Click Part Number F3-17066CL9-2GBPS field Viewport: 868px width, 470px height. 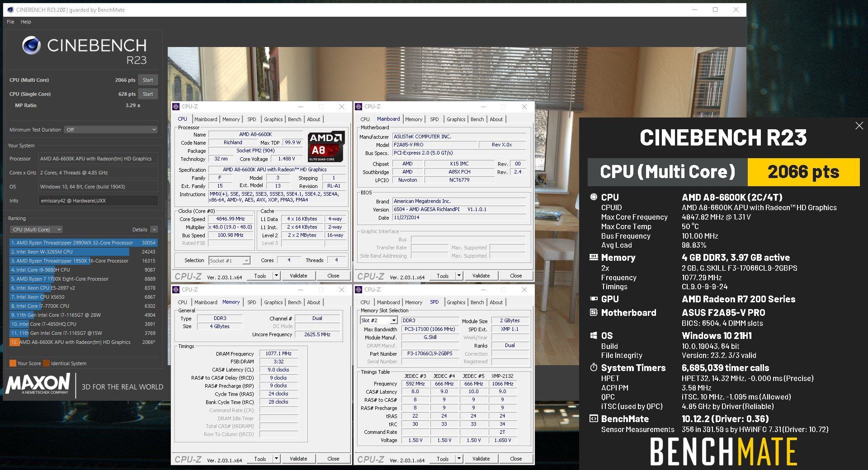pyautogui.click(x=430, y=353)
